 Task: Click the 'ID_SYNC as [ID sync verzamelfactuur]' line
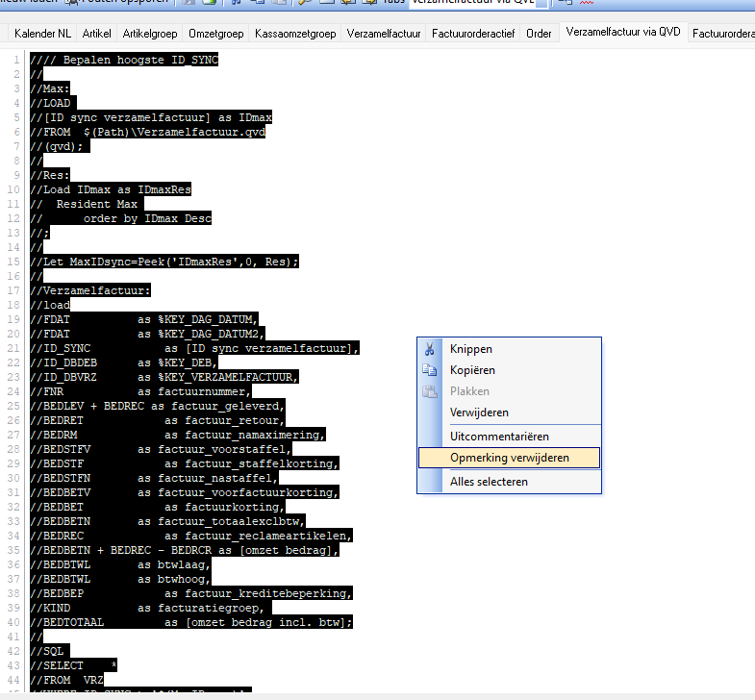coord(195,348)
